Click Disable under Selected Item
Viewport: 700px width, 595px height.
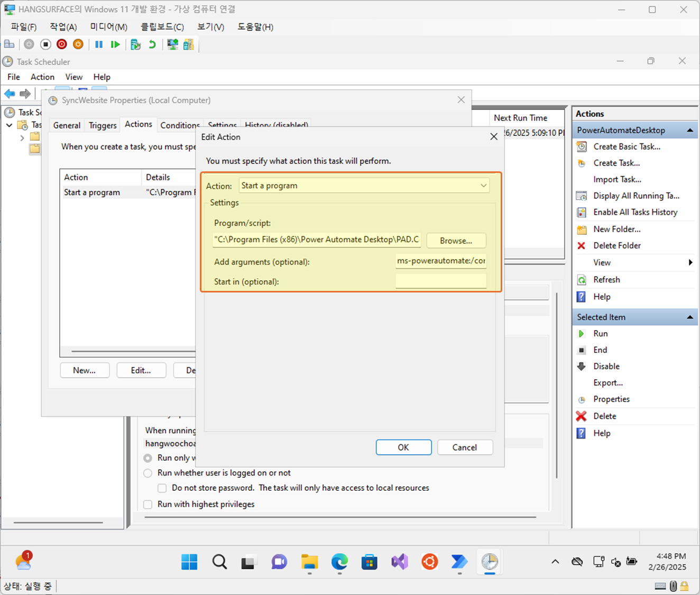click(606, 367)
